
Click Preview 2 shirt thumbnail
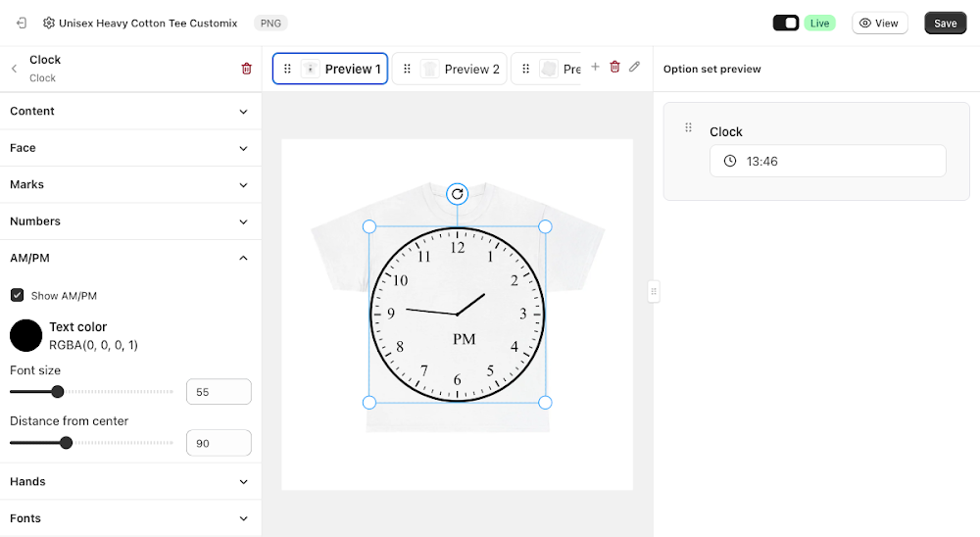point(429,69)
